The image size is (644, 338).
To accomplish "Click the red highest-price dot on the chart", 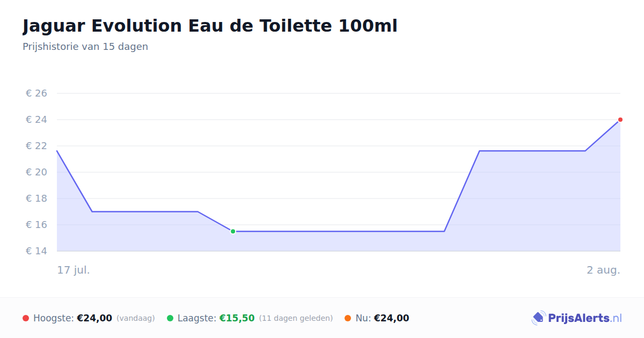I will (x=620, y=120).
